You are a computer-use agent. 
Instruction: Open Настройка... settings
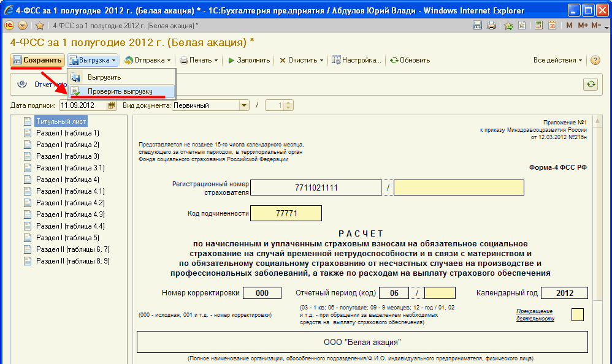point(356,60)
